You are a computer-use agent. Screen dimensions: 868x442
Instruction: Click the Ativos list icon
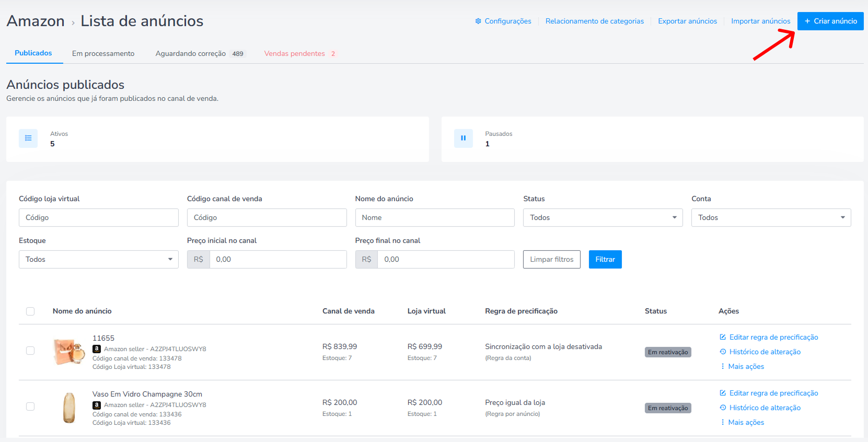coord(28,138)
